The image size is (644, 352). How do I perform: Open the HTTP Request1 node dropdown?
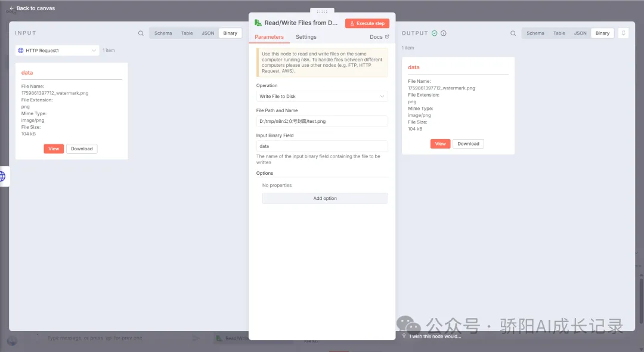coord(57,51)
